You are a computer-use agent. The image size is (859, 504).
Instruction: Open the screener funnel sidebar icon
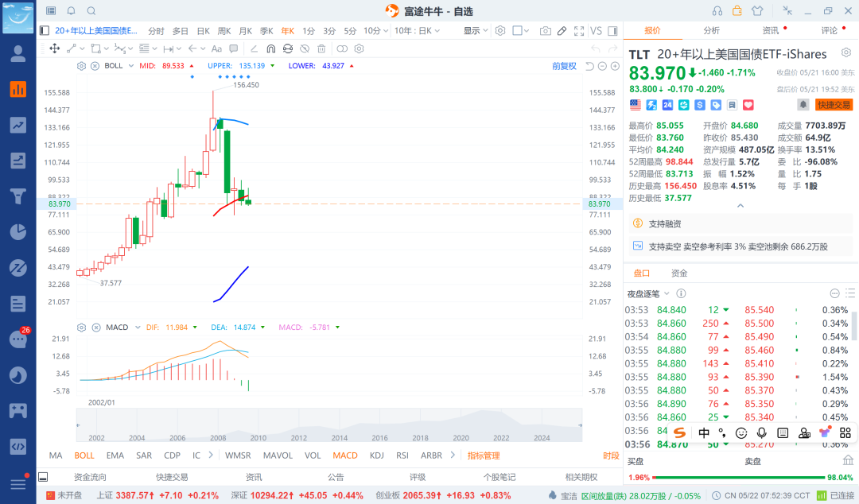(x=18, y=196)
